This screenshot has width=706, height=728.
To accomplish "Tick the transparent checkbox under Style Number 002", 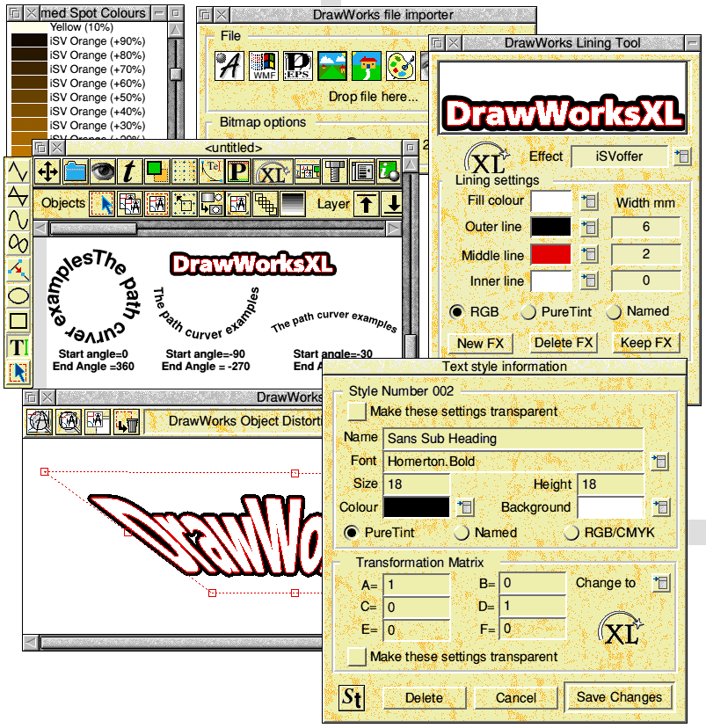I will (357, 411).
